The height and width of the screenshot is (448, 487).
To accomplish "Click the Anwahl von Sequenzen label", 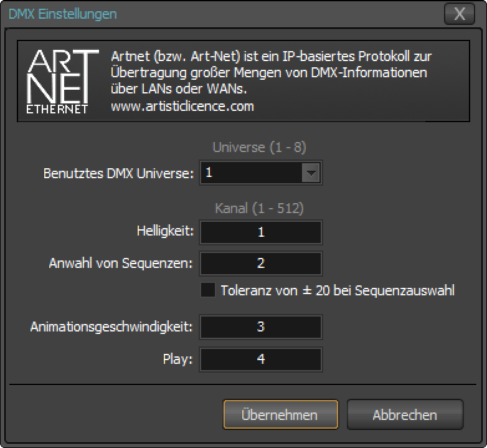I will coord(121,264).
